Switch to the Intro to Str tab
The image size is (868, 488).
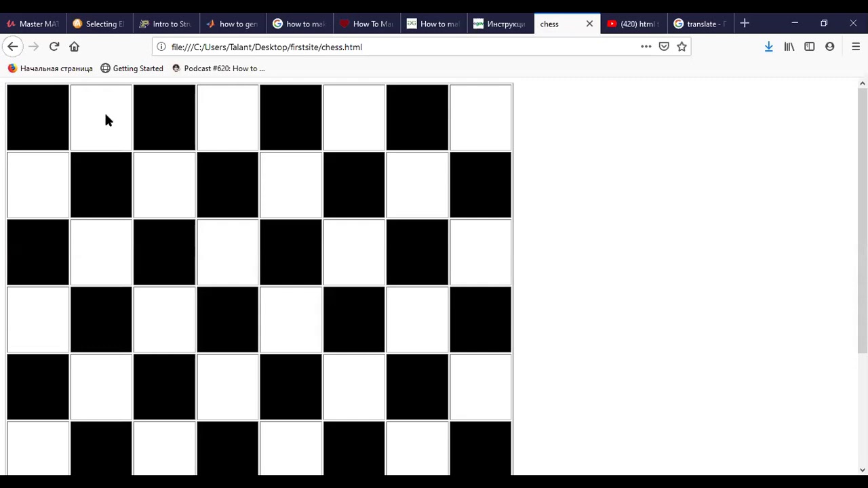(x=166, y=24)
